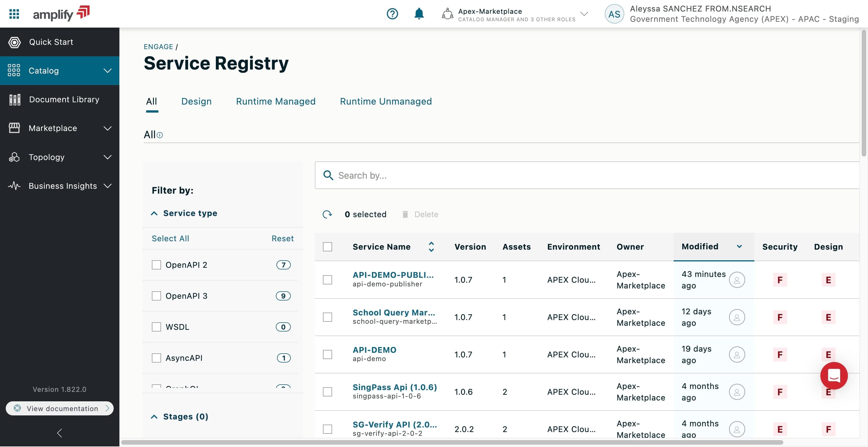Check the OpenAPI 2 filter
The image size is (868, 447).
tap(156, 265)
